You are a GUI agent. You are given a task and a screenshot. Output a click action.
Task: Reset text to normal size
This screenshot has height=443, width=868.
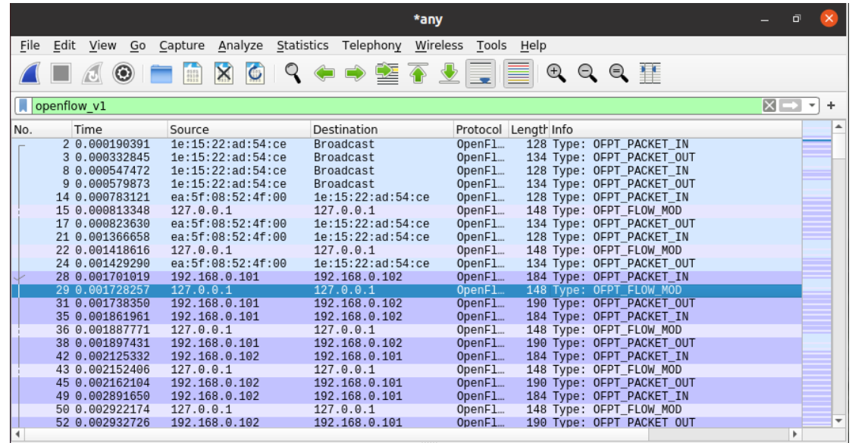[619, 73]
